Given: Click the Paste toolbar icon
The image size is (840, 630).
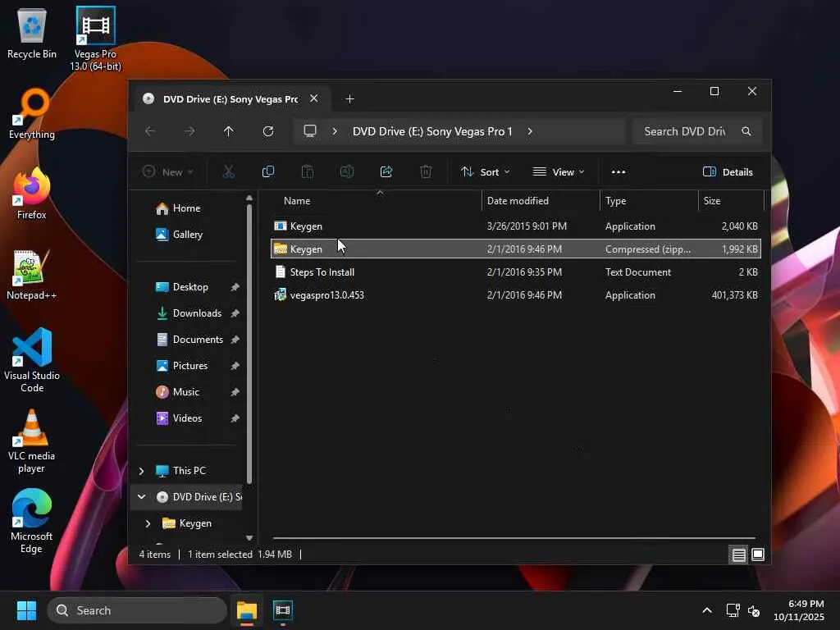Looking at the screenshot, I should pyautogui.click(x=308, y=172).
